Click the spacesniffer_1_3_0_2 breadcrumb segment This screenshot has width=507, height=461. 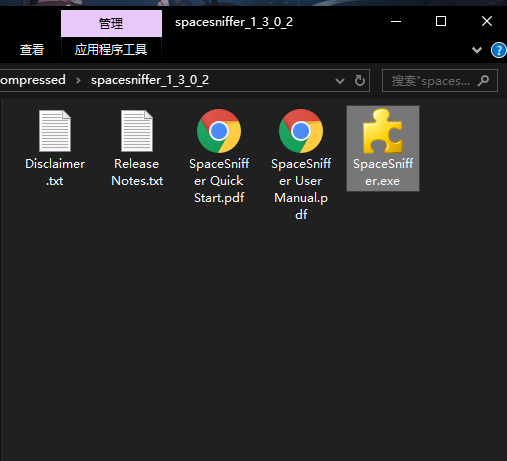(x=150, y=80)
